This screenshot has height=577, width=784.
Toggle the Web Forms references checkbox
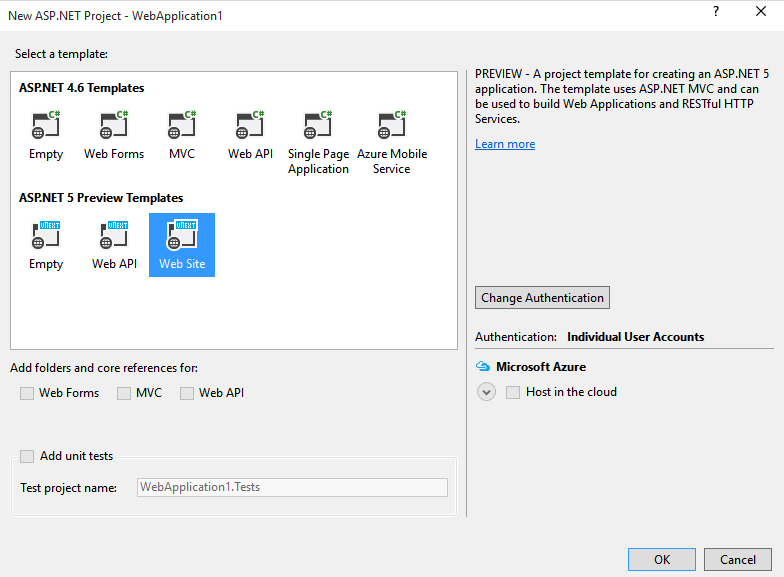click(x=27, y=393)
